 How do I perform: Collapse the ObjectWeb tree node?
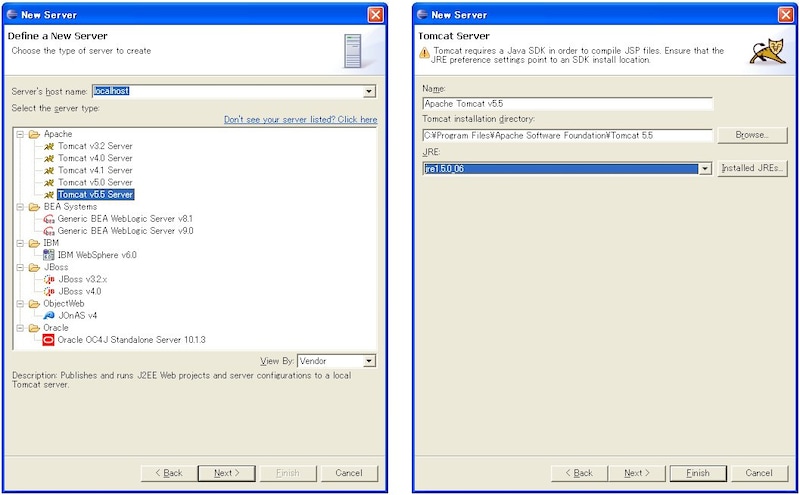[20, 304]
